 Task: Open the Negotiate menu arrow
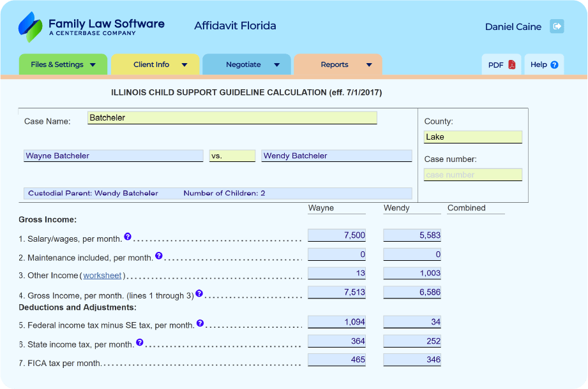[x=276, y=64]
